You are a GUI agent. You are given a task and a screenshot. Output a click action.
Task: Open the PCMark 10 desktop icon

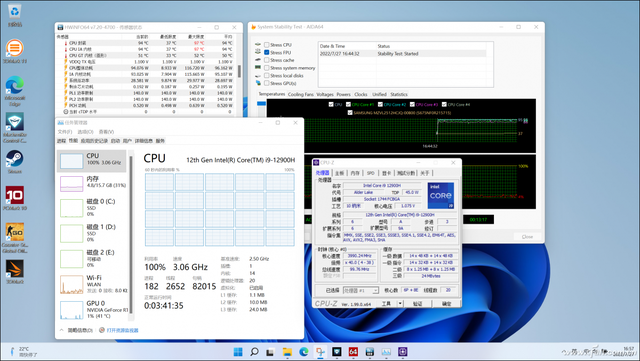click(15, 198)
